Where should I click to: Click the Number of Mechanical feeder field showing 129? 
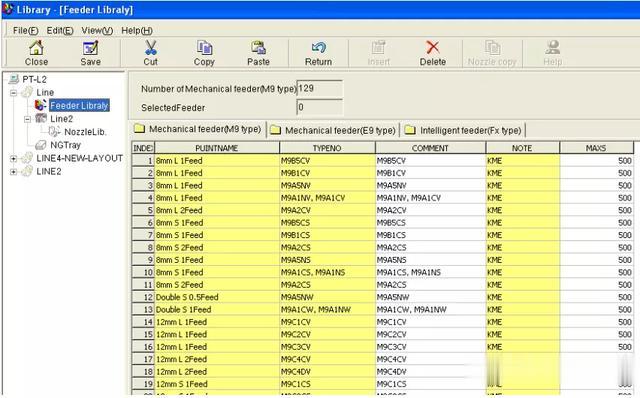tap(320, 89)
